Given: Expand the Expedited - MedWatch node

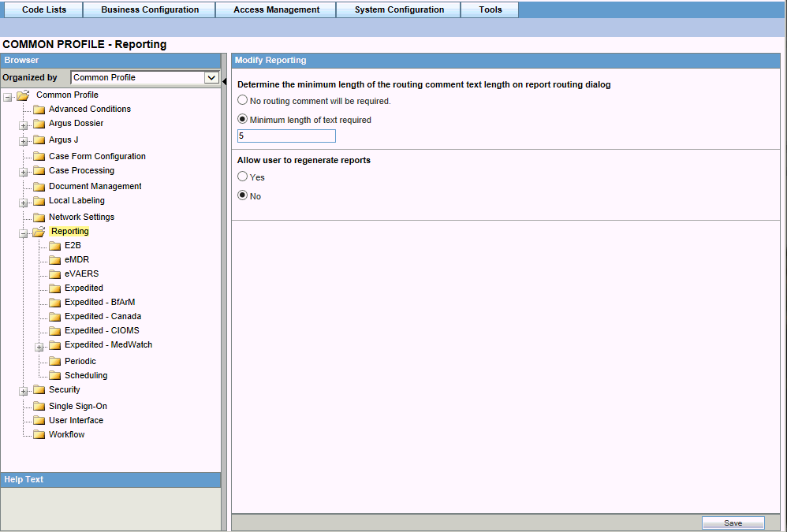Looking at the screenshot, I should pyautogui.click(x=39, y=347).
